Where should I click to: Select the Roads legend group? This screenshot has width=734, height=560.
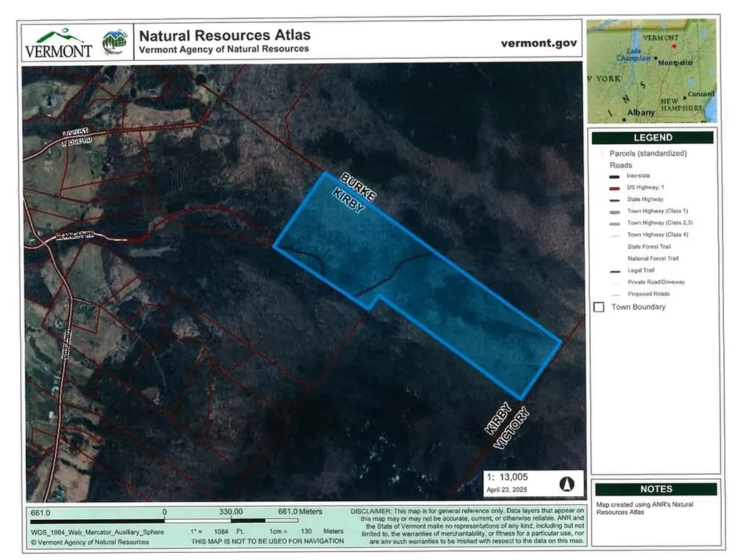[621, 165]
